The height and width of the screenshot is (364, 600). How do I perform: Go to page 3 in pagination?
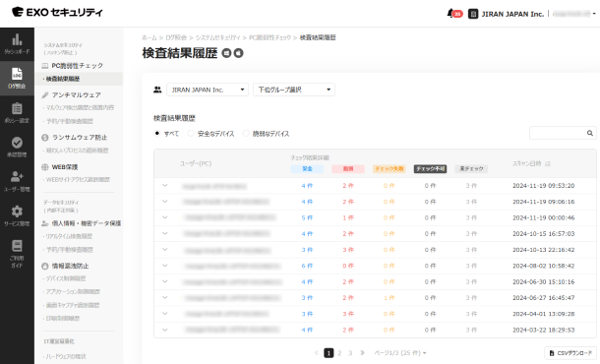350,353
